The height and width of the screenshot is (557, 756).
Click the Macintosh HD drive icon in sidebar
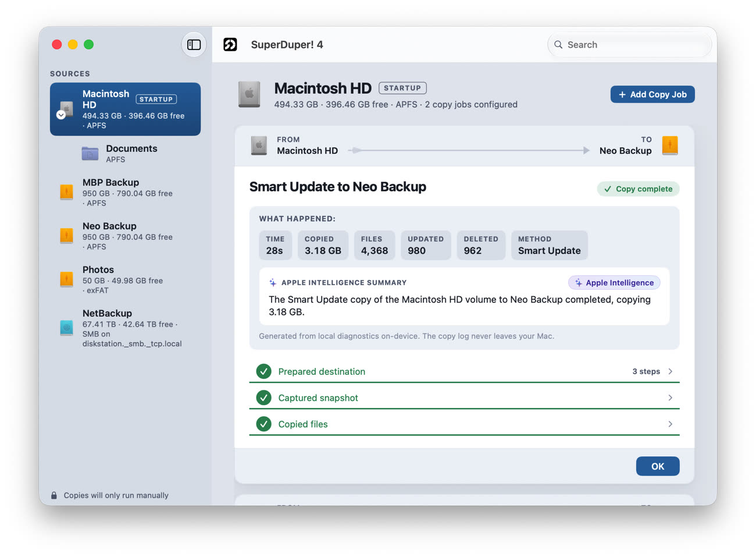point(66,109)
